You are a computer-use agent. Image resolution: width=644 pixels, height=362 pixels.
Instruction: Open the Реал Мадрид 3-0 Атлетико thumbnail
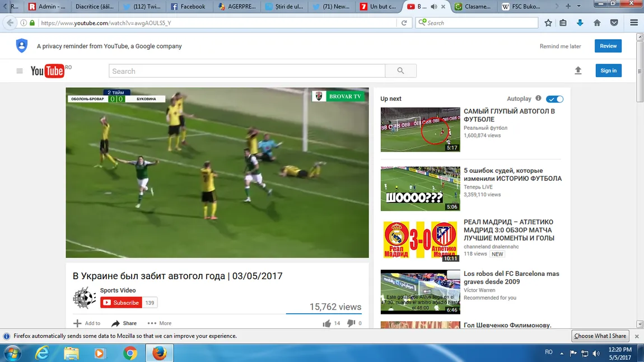coord(420,240)
